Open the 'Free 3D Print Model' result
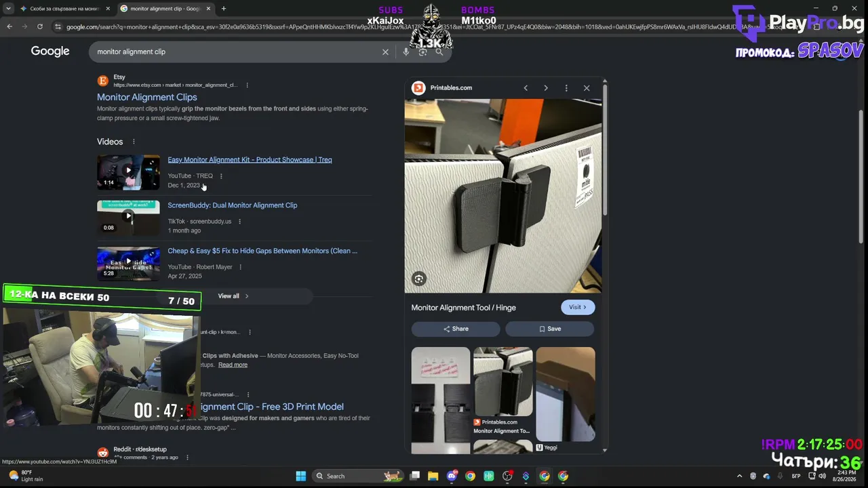Viewport: 868px width, 488px height. (x=271, y=407)
